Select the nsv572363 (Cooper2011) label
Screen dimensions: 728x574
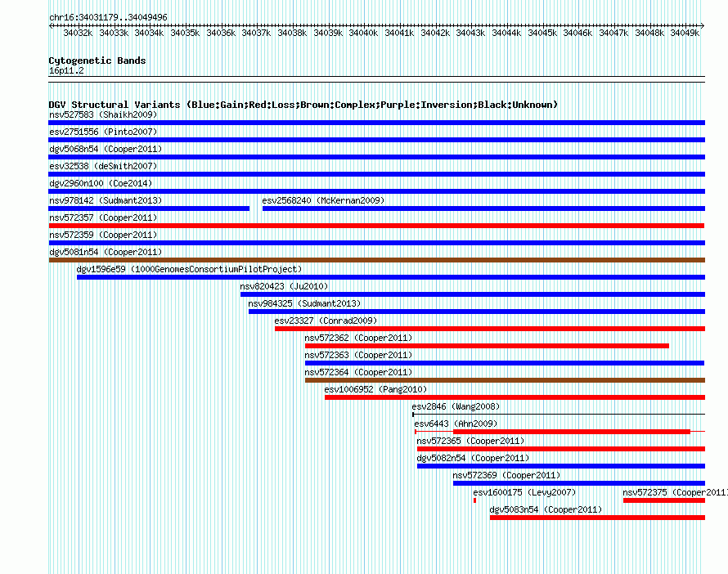[x=358, y=355]
